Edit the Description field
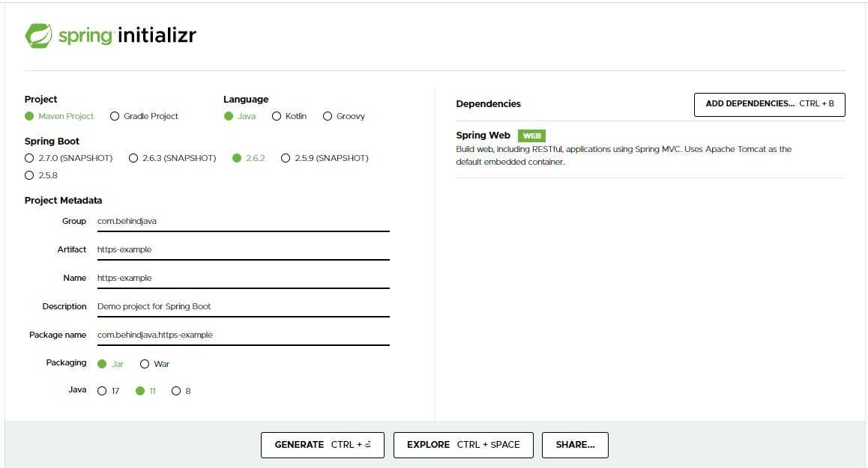The width and height of the screenshot is (868, 468). (244, 306)
